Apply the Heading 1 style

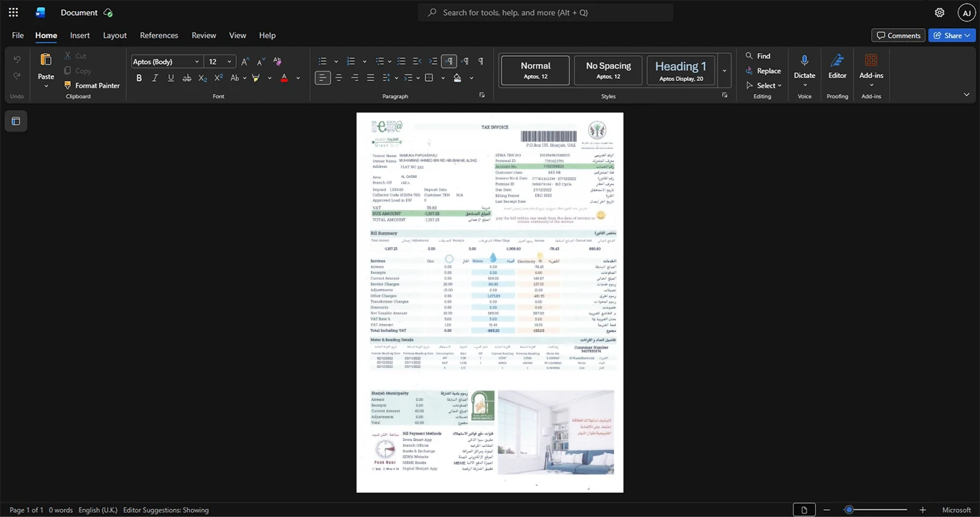[681, 71]
